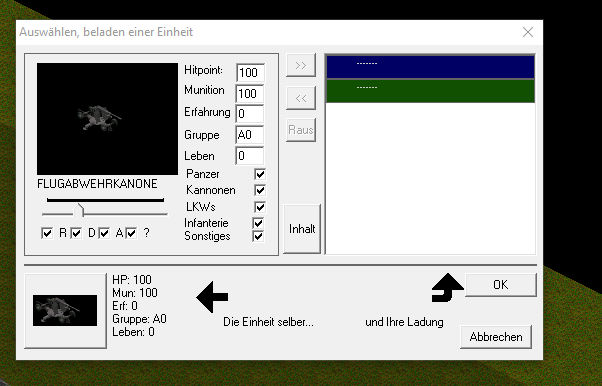Toggle the Kannonen checkbox
Viewport: 602px width, 386px height.
pyautogui.click(x=260, y=190)
